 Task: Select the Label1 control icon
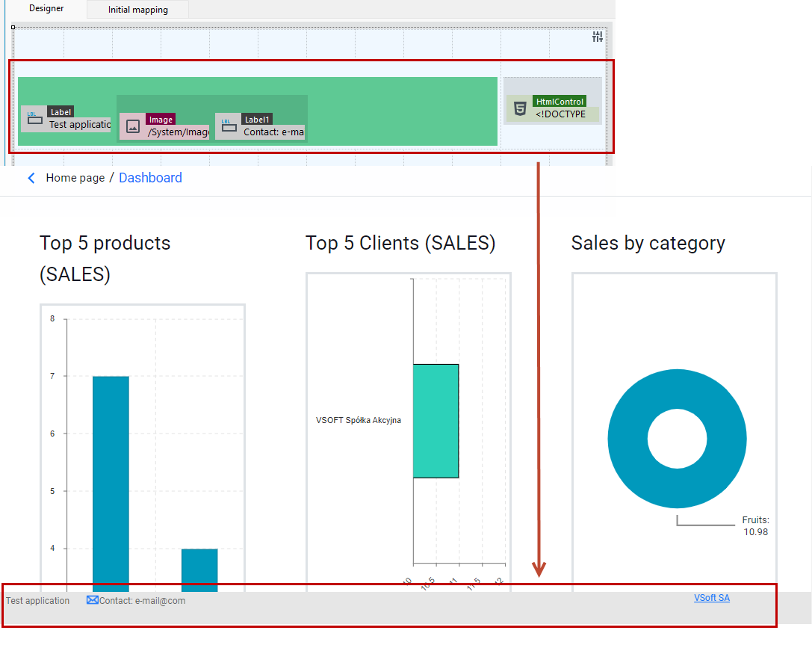coord(229,126)
